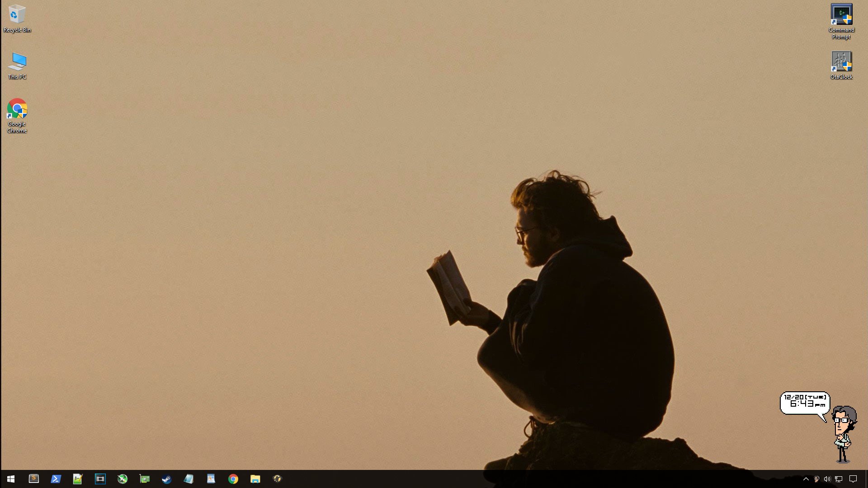Click the OtaClock pixel character widget

[x=844, y=434]
